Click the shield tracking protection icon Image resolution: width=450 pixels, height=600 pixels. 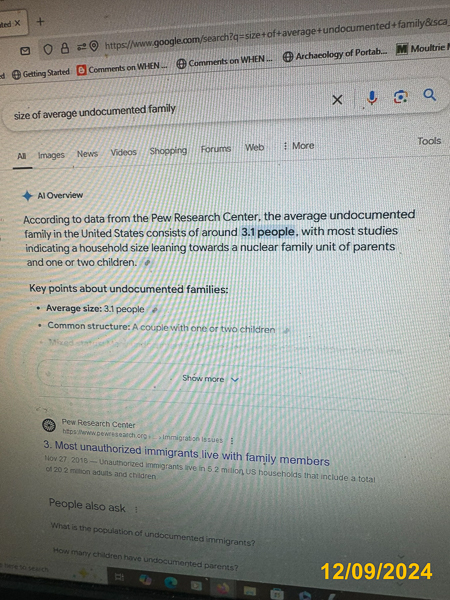[48, 49]
